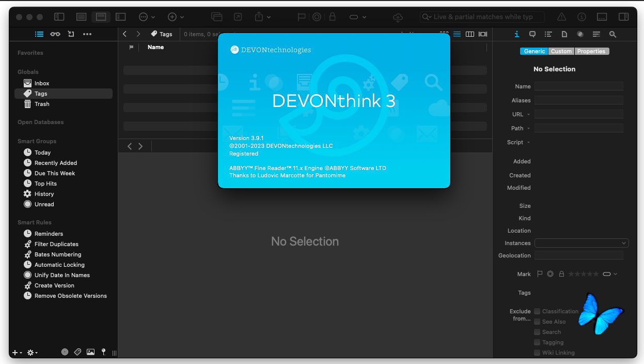Viewport: 644px width, 364px height.
Task: Toggle the unread circle in the Mark row
Action: 551,274
